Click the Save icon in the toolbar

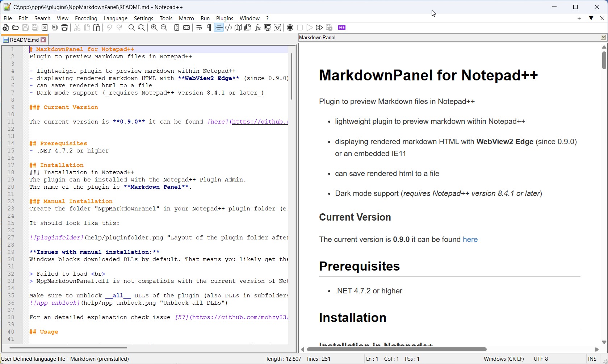(25, 28)
